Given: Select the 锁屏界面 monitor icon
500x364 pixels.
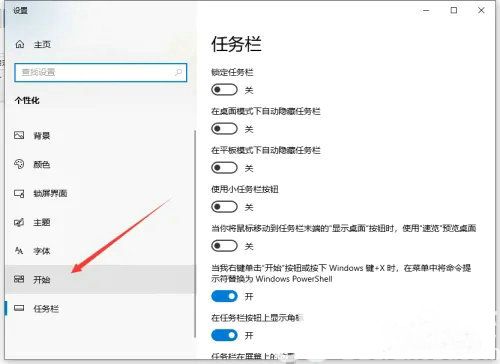Looking at the screenshot, I should tap(19, 193).
